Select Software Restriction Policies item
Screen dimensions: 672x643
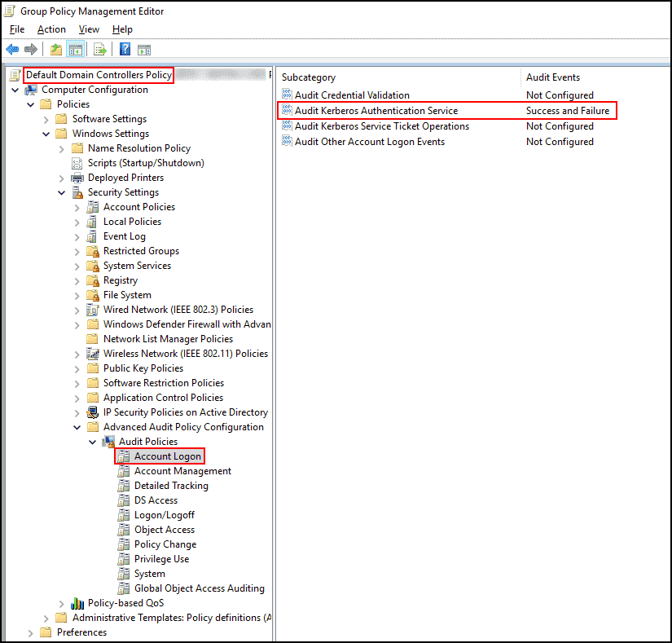point(163,383)
